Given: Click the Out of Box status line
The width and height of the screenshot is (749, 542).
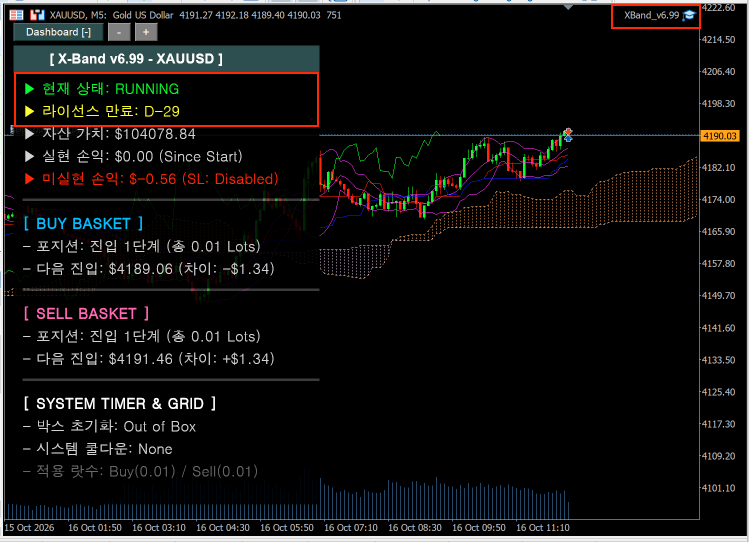Looking at the screenshot, I should [109, 426].
